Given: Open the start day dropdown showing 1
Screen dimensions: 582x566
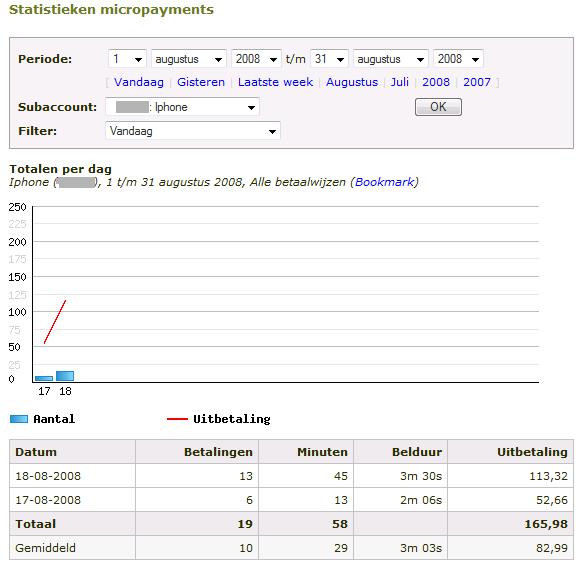Looking at the screenshot, I should pos(127,59).
